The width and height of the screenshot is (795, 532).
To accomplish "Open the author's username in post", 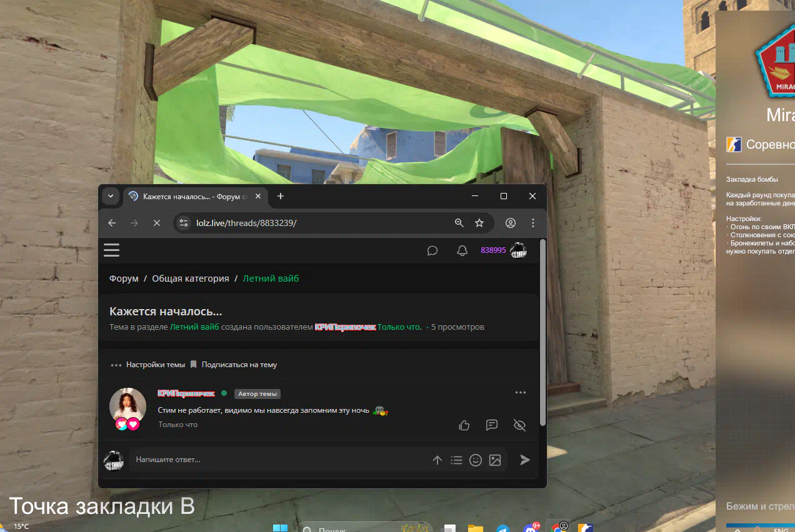I will click(186, 393).
